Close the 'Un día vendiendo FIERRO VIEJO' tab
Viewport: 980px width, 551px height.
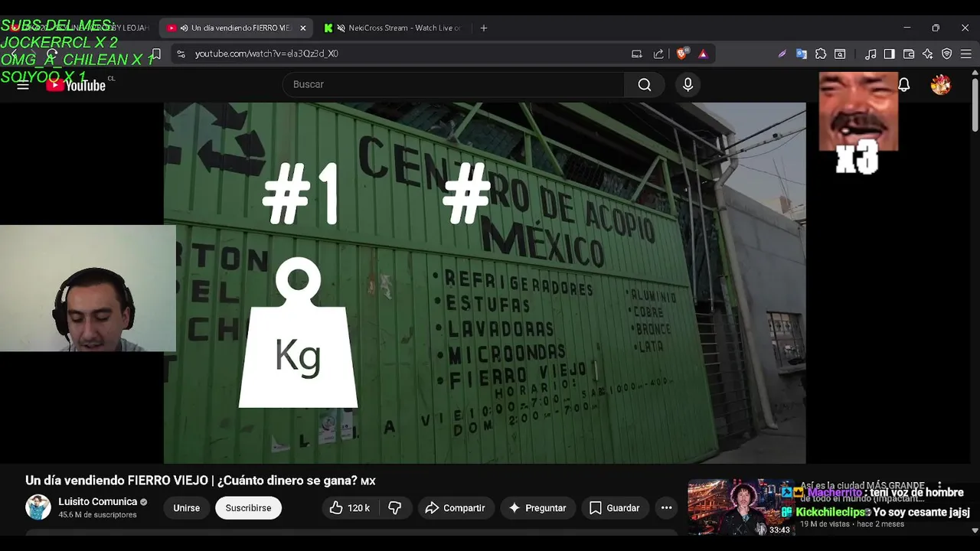(302, 28)
